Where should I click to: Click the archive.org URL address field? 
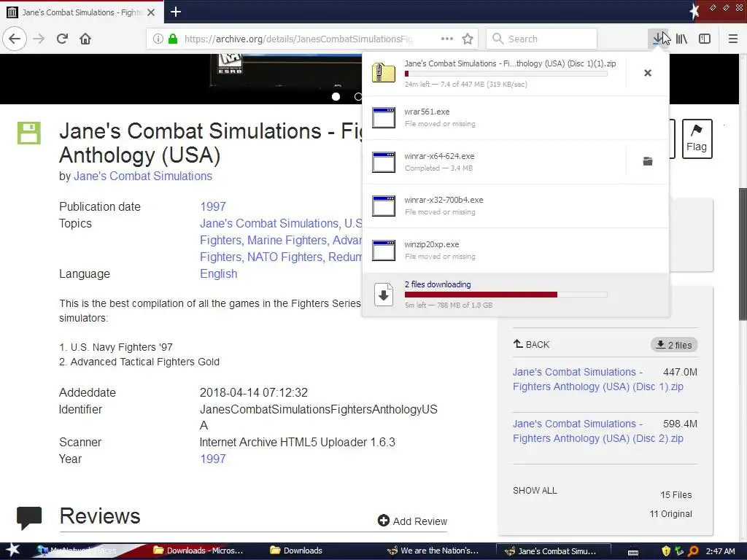click(298, 39)
